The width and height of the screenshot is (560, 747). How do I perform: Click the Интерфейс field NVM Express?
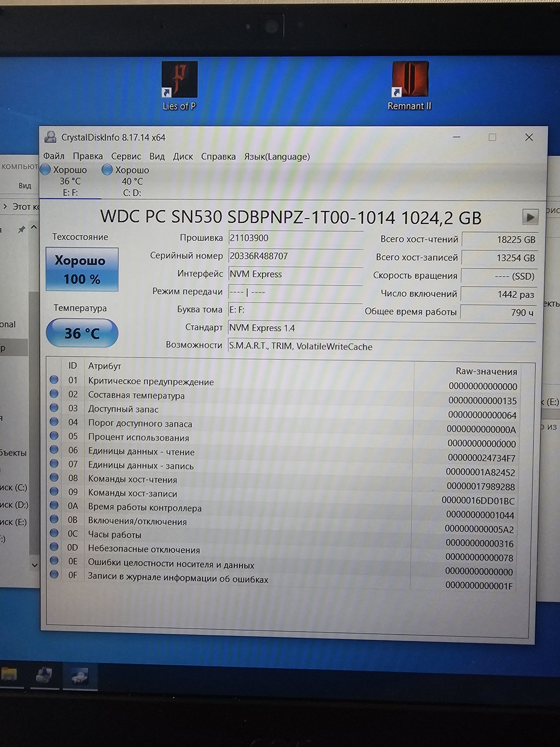click(x=295, y=274)
